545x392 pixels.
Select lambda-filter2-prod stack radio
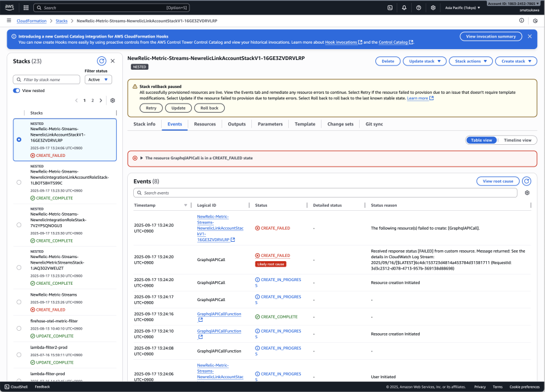[19, 355]
